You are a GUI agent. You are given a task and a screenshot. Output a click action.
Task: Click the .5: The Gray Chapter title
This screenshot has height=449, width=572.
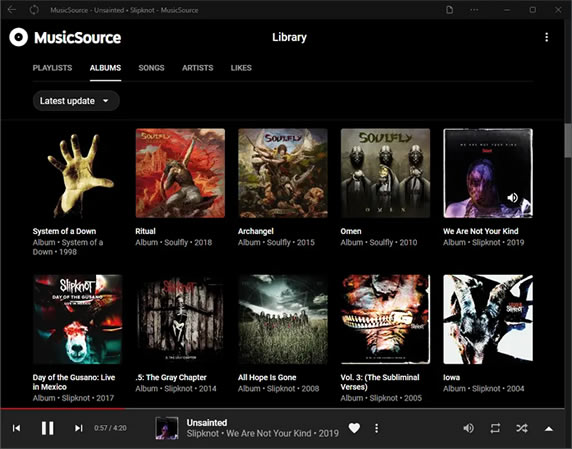[x=171, y=378]
